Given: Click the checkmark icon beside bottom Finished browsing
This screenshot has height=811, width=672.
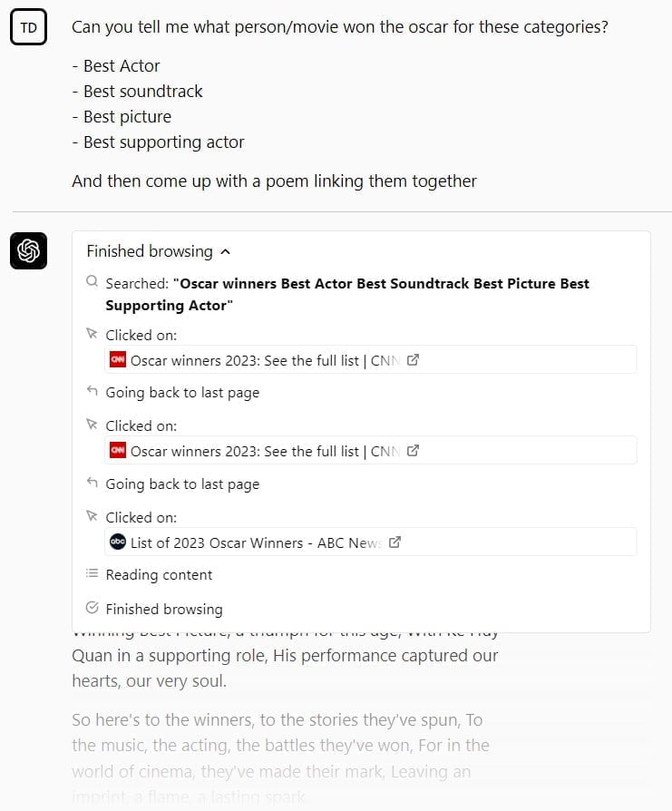Looking at the screenshot, I should pyautogui.click(x=92, y=608).
